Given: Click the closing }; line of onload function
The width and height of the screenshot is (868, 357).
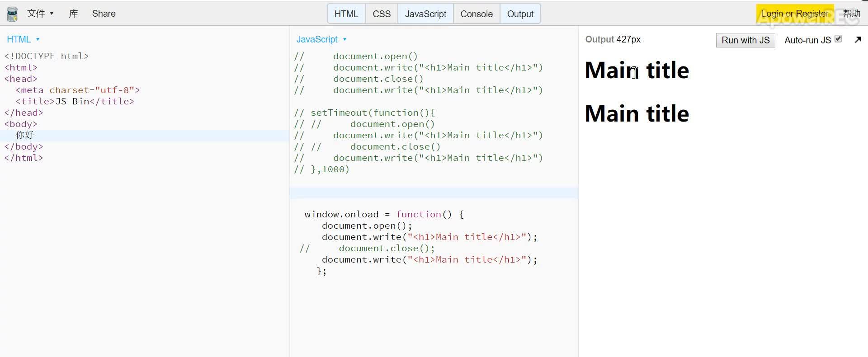Looking at the screenshot, I should 321,271.
